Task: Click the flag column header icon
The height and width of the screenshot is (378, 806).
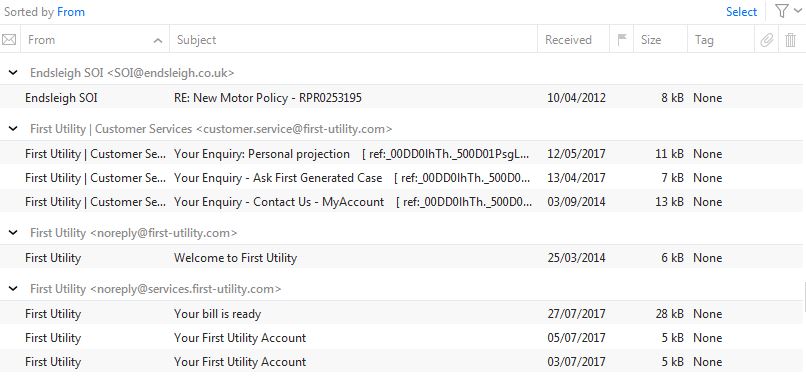Action: (621, 40)
